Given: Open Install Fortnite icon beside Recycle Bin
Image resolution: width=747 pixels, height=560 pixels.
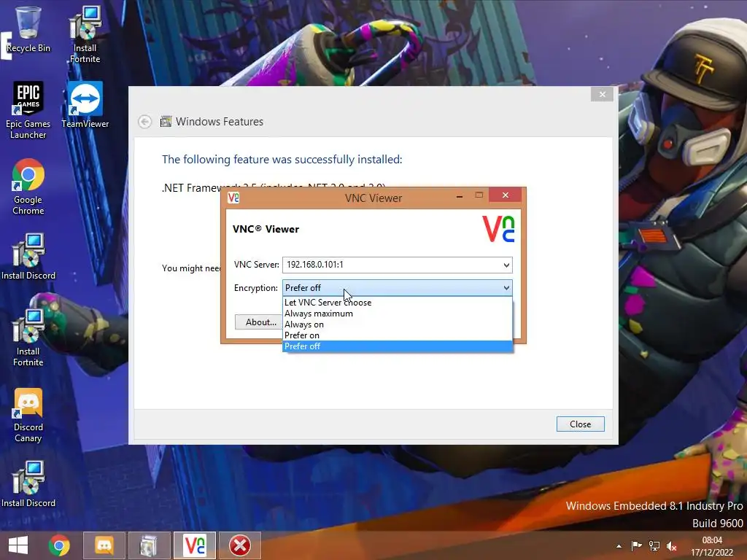Looking at the screenshot, I should click(85, 34).
